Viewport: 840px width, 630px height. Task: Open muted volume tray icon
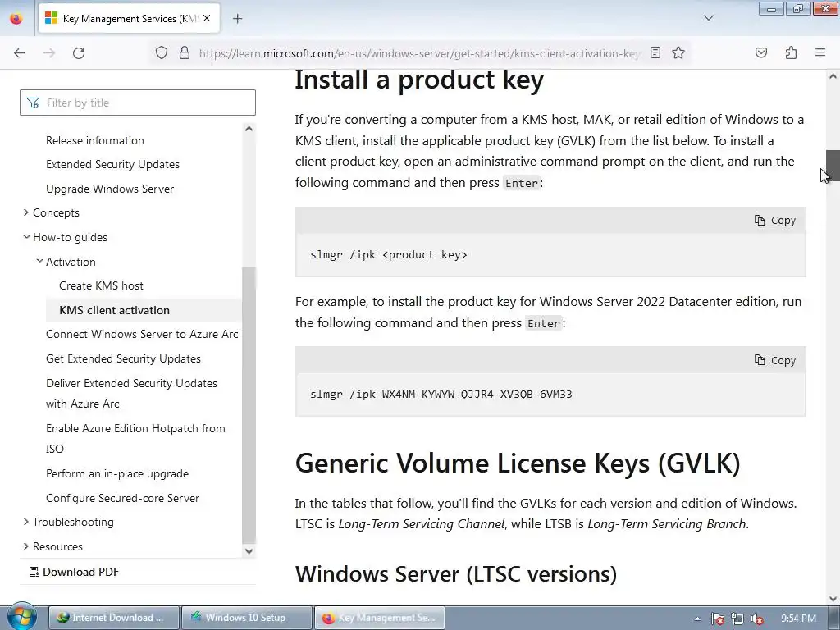click(757, 619)
